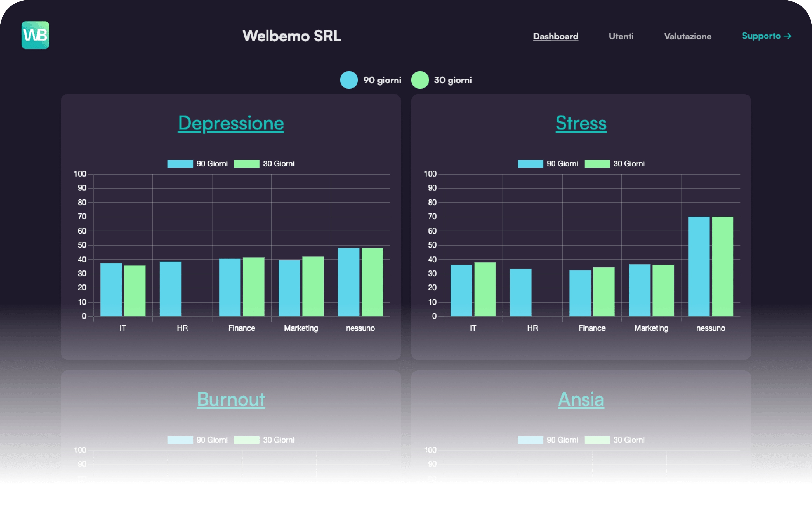Click Stress HR 90-day blue bar
This screenshot has height=508, width=812.
pos(521,293)
